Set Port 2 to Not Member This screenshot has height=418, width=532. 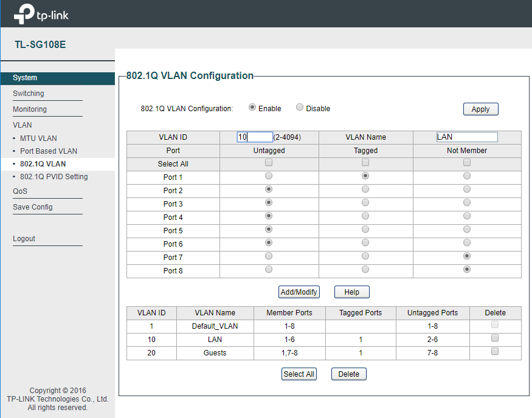coord(467,189)
